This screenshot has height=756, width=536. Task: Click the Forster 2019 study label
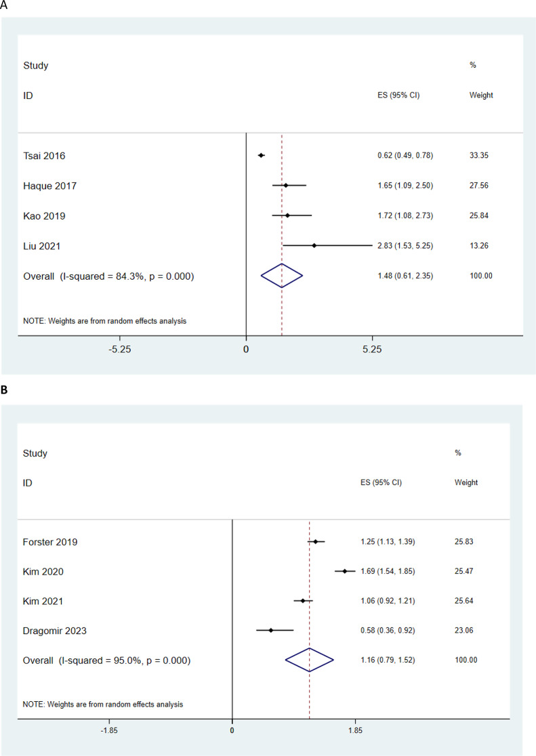(50, 542)
